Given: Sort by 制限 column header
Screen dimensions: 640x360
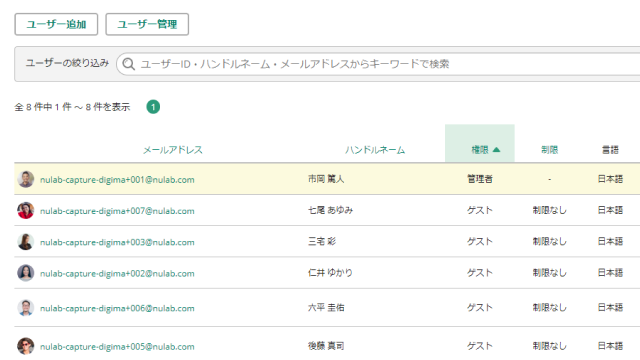Looking at the screenshot, I should pyautogui.click(x=549, y=150).
